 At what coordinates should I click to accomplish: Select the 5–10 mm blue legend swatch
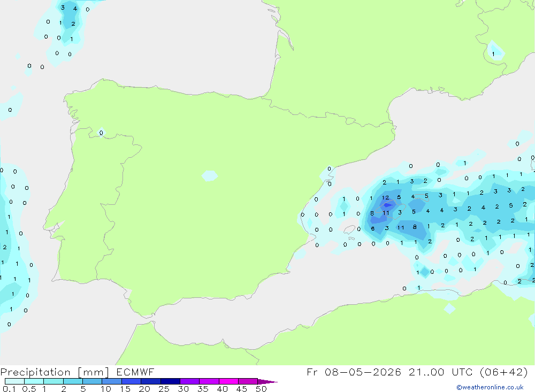pos(93,381)
